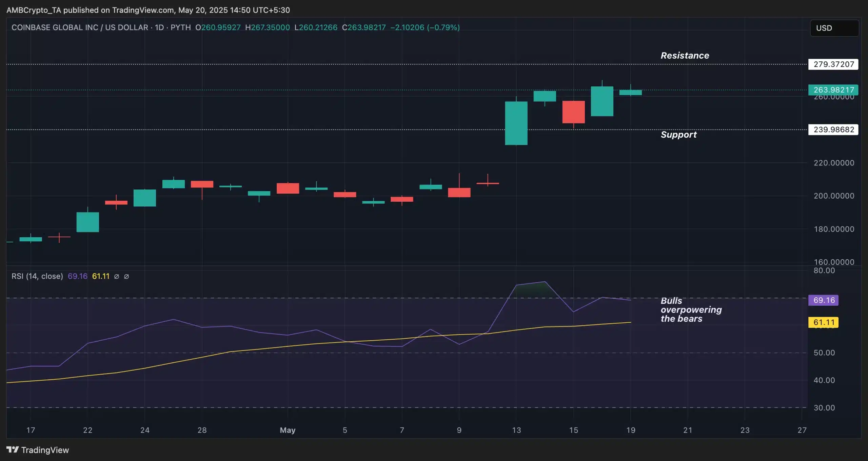Click the first ∅ symbol in RSI legend
Image resolution: width=868 pixels, height=461 pixels.
(x=117, y=277)
